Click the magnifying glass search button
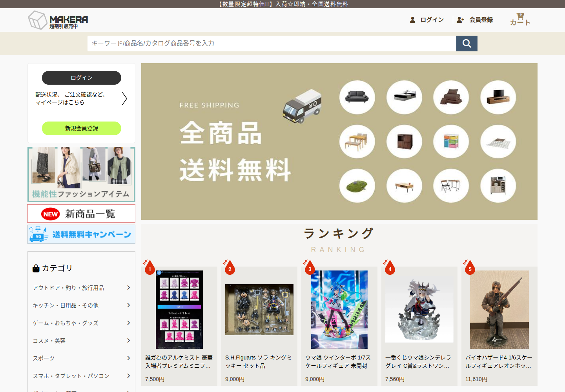 pyautogui.click(x=467, y=44)
